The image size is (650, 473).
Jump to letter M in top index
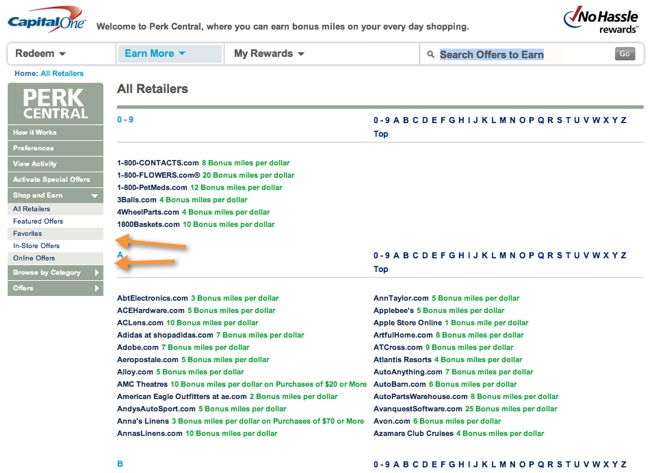point(503,120)
